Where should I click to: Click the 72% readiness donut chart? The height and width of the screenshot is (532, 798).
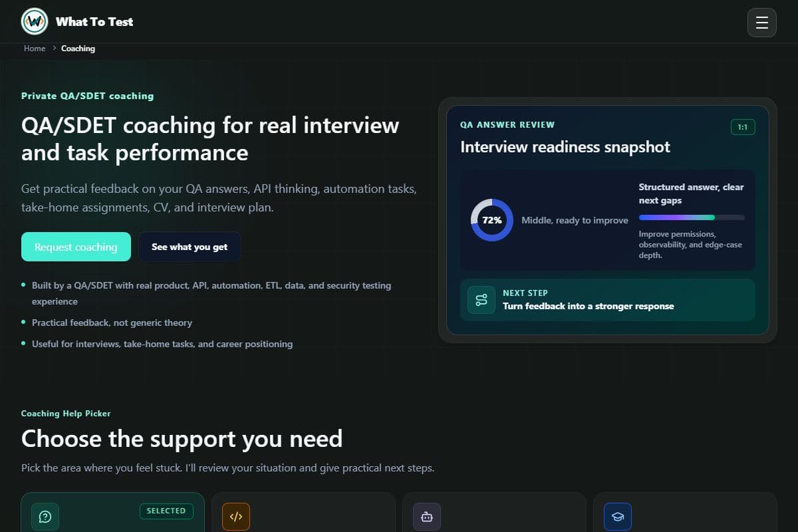492,220
